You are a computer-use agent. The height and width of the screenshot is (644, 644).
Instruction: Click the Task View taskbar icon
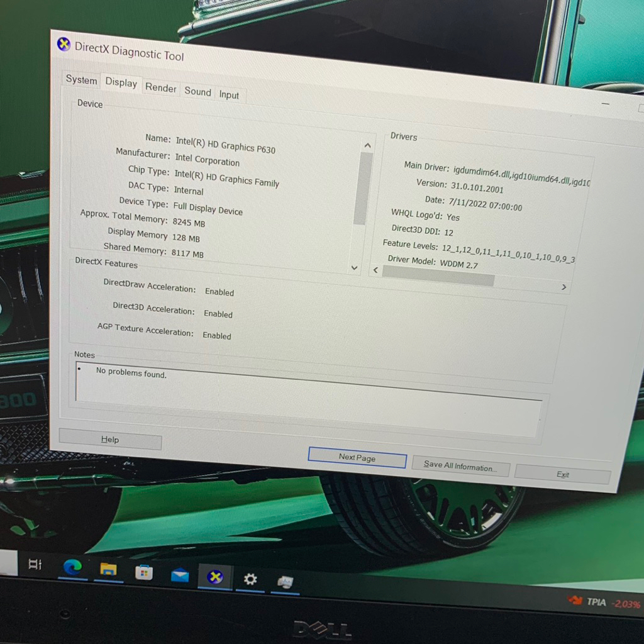35,564
